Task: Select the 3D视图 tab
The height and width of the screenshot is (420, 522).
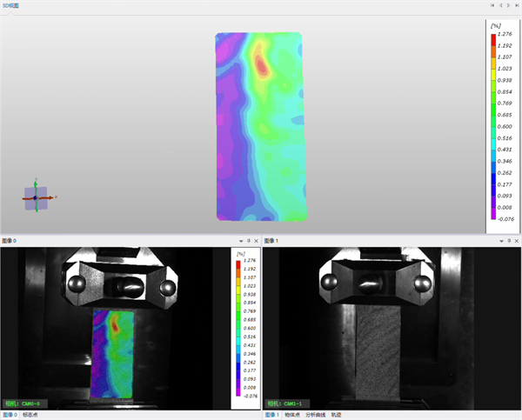Action: [x=10, y=6]
